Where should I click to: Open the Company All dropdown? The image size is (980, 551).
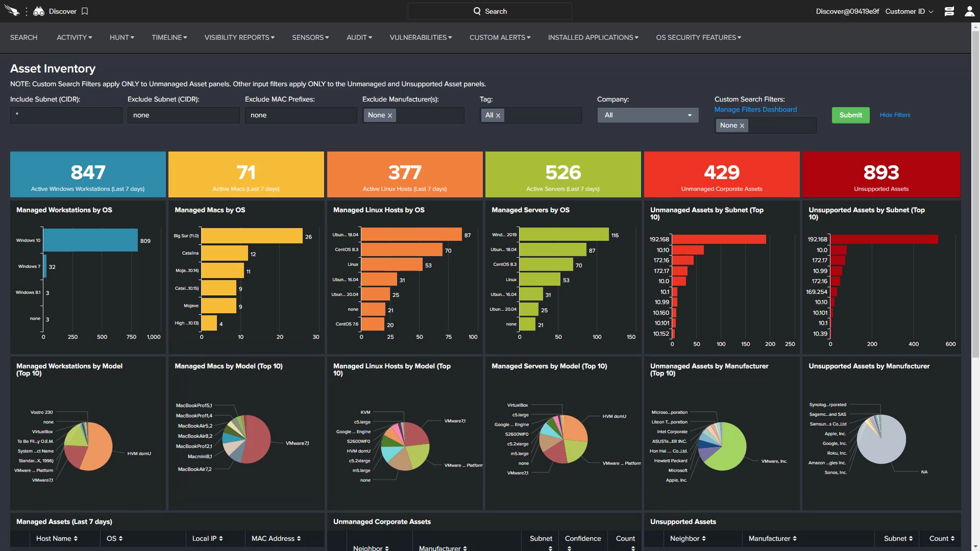[647, 115]
